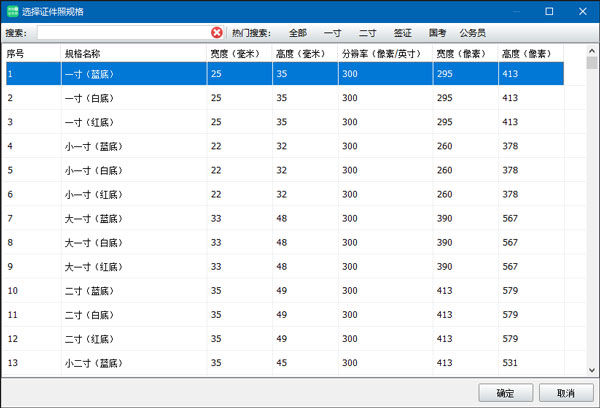
Task: Sort by 高度（像素） column header
Action: [531, 54]
